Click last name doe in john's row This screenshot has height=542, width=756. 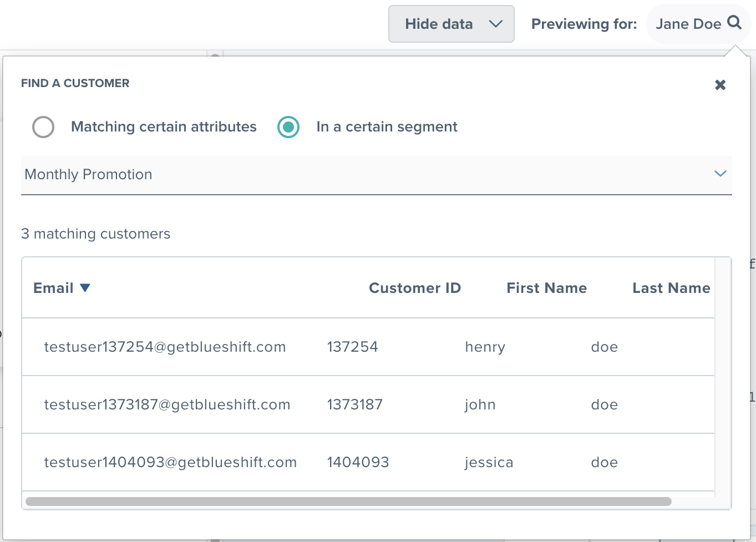[605, 405]
